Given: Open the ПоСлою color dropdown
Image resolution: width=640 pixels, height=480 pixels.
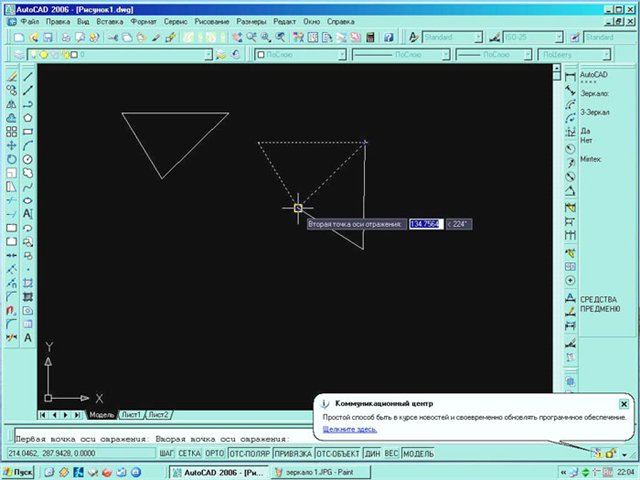Looking at the screenshot, I should point(300,56).
